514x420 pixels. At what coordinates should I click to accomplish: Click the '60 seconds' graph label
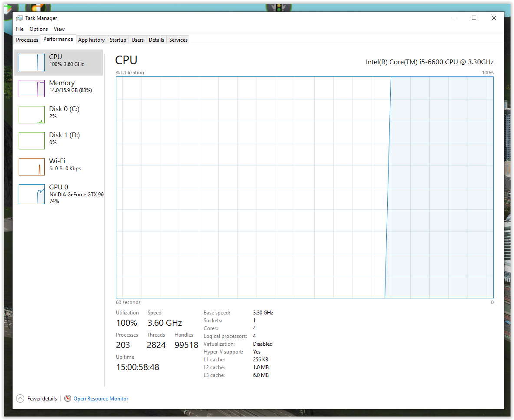tap(128, 302)
